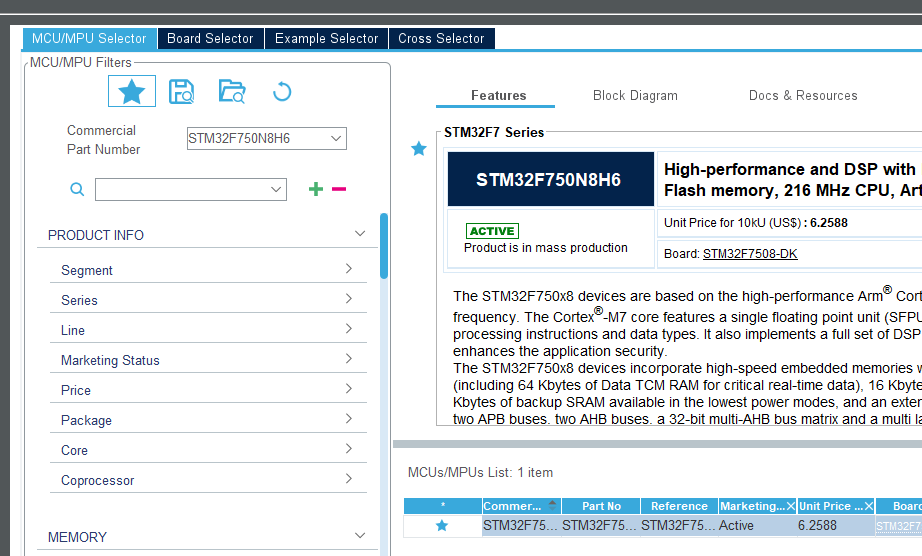
Task: Click the filter panel vertical scrollbar
Action: [384, 246]
